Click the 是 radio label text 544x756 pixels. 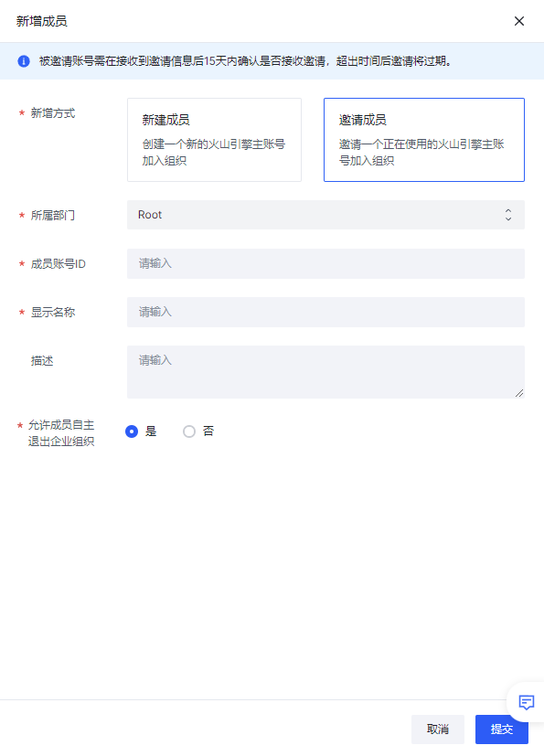click(x=151, y=431)
